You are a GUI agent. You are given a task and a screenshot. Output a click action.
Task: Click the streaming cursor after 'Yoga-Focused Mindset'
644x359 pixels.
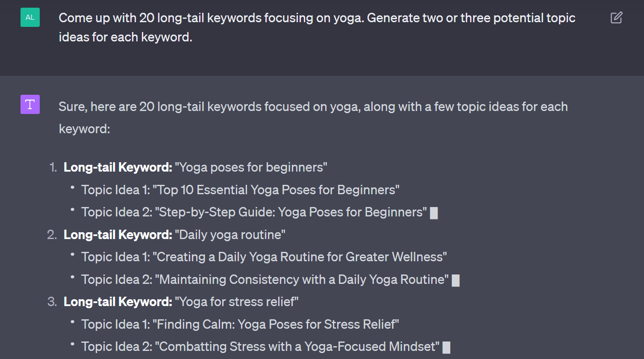[446, 347]
